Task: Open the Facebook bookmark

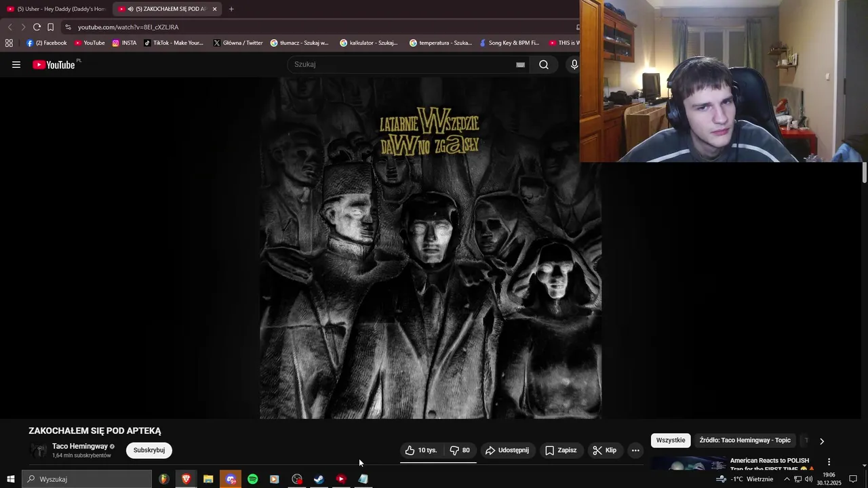Action: tap(47, 43)
